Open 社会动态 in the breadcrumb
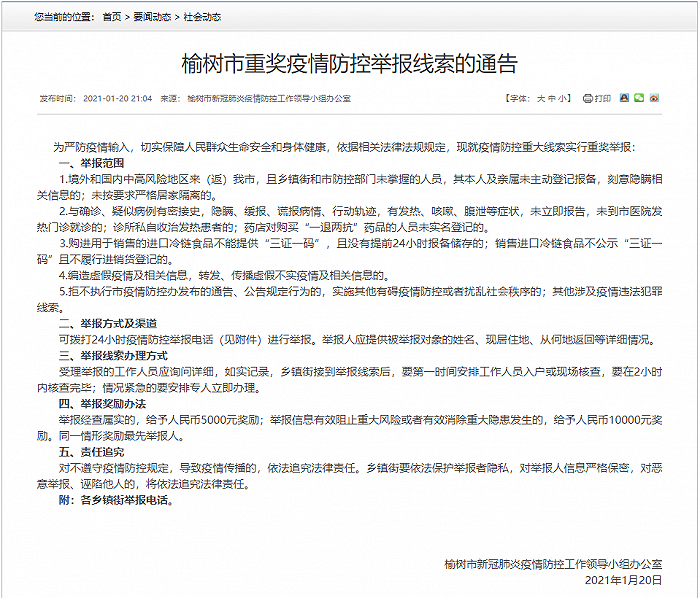 202,17
